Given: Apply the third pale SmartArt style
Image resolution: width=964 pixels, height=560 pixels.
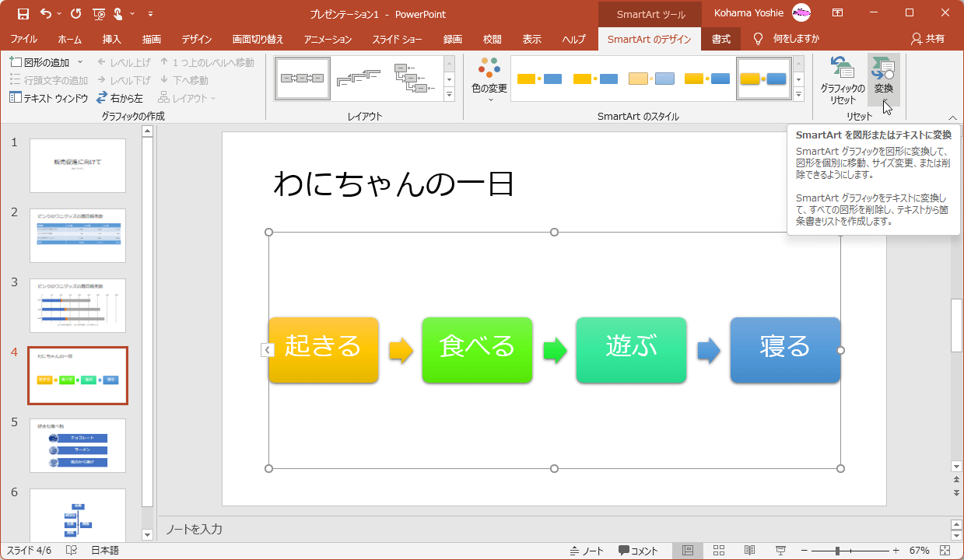Looking at the screenshot, I should [651, 79].
